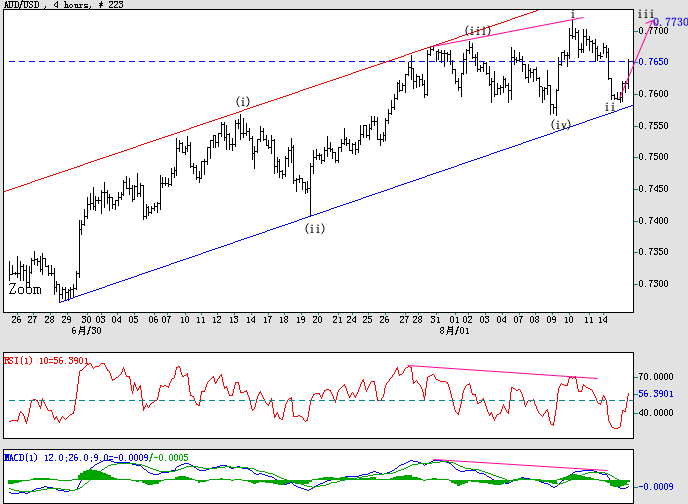
Task: Click the Zoom label on the chart
Action: [25, 290]
